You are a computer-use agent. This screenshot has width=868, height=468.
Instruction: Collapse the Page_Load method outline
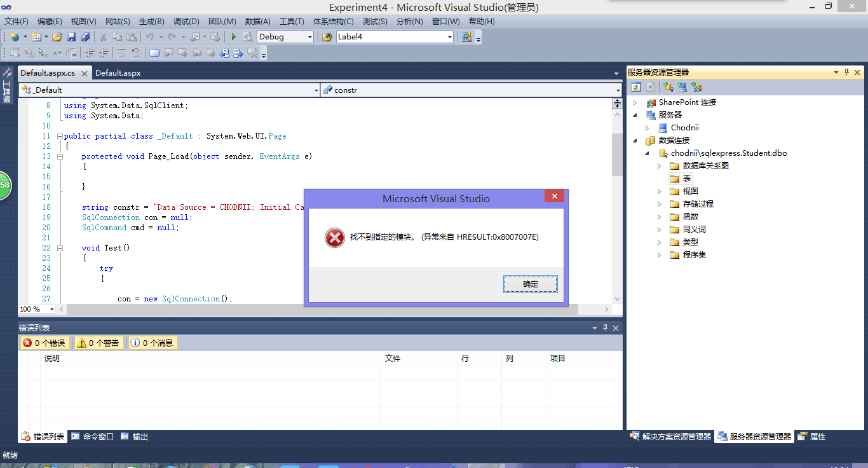click(60, 156)
